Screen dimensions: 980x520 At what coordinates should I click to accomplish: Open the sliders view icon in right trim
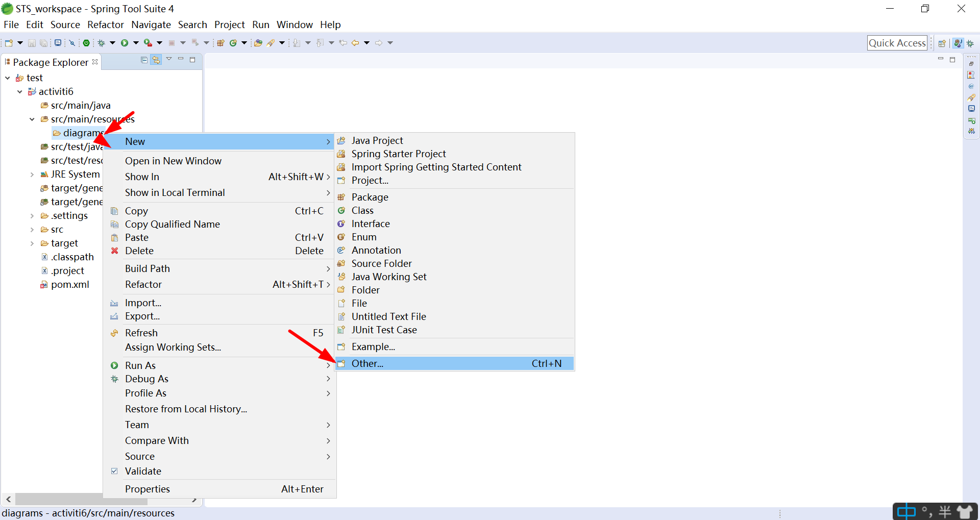pyautogui.click(x=971, y=131)
